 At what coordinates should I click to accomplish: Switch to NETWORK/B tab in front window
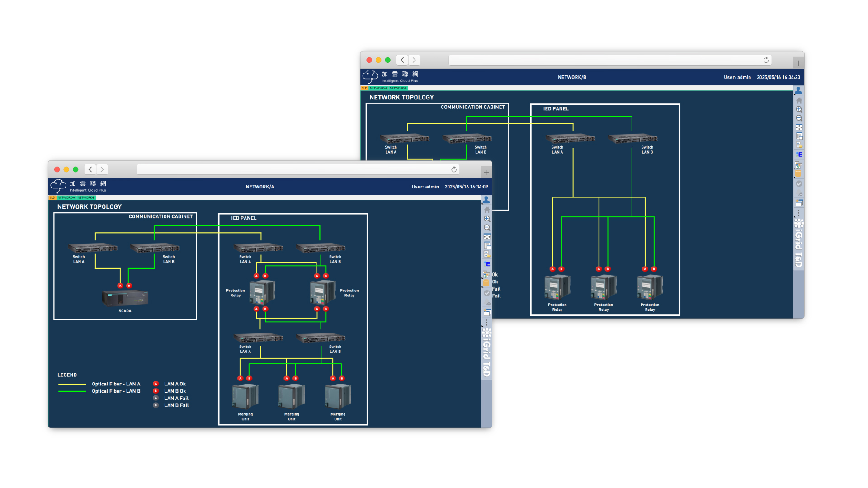point(86,197)
